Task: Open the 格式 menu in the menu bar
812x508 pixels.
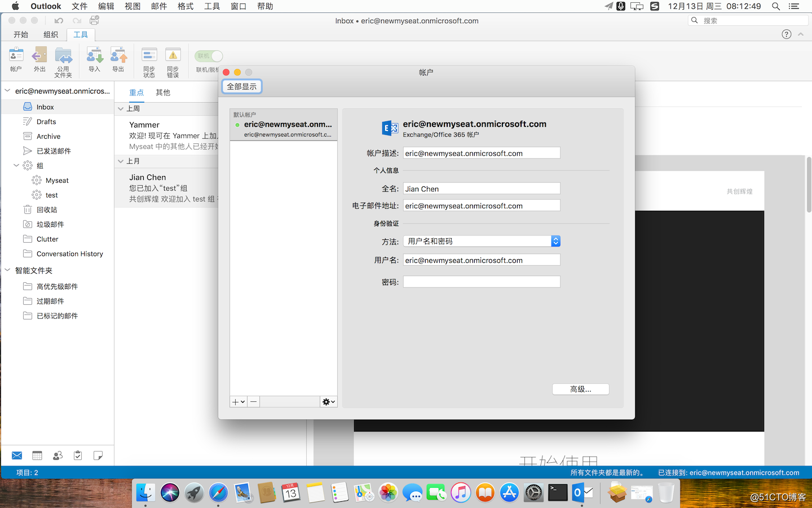Action: (x=186, y=6)
